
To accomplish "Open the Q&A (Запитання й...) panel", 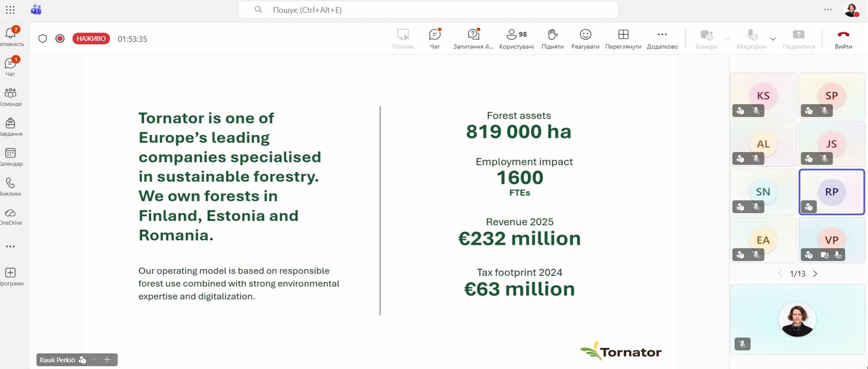I will pyautogui.click(x=473, y=39).
